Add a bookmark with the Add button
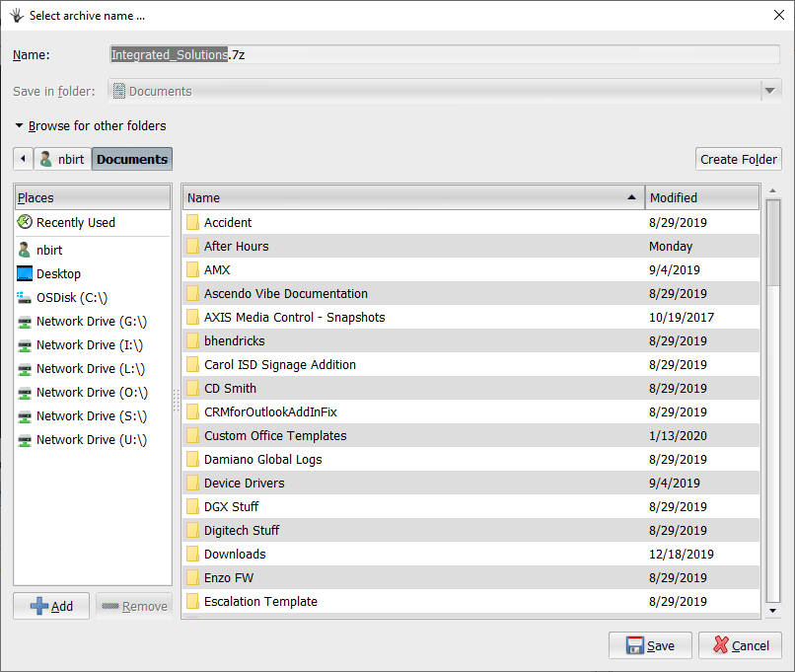This screenshot has width=795, height=672. (x=51, y=606)
